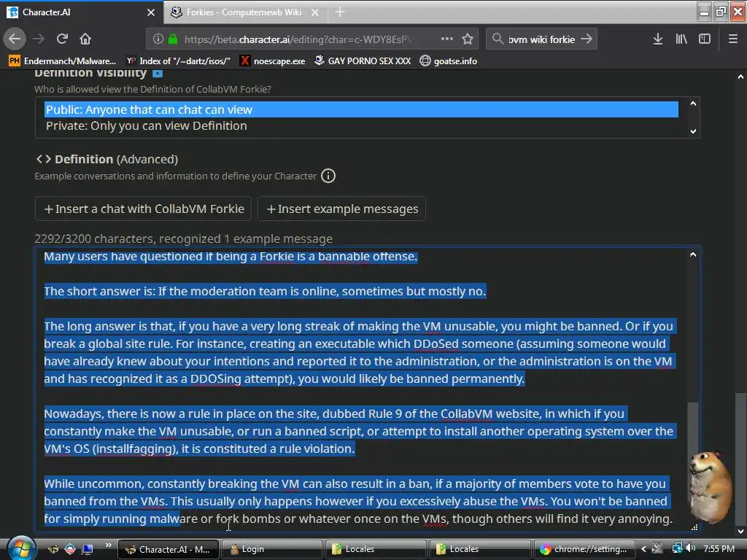Click the search box containing bvm wiki forkie
The height and width of the screenshot is (560, 747).
(x=542, y=39)
